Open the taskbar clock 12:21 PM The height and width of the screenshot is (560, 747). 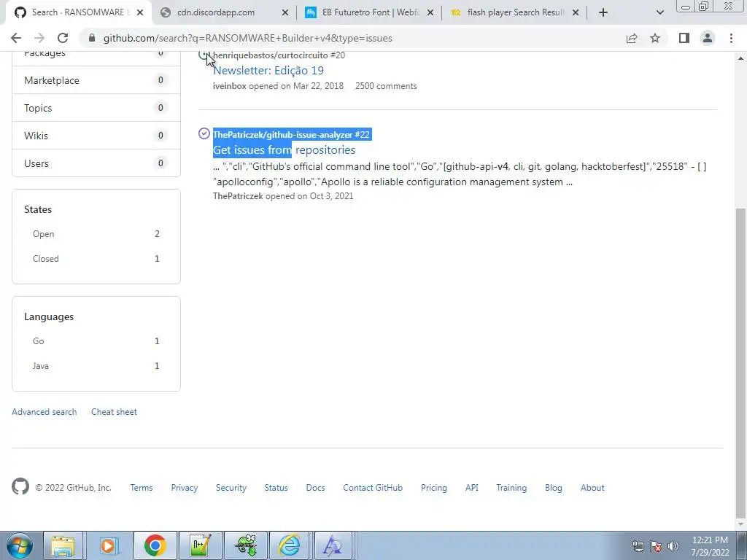710,546
